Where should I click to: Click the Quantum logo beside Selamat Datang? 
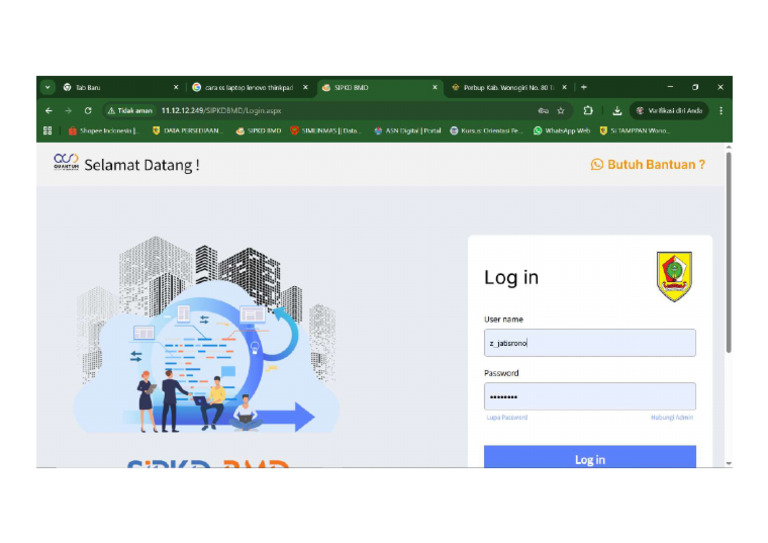click(x=66, y=162)
